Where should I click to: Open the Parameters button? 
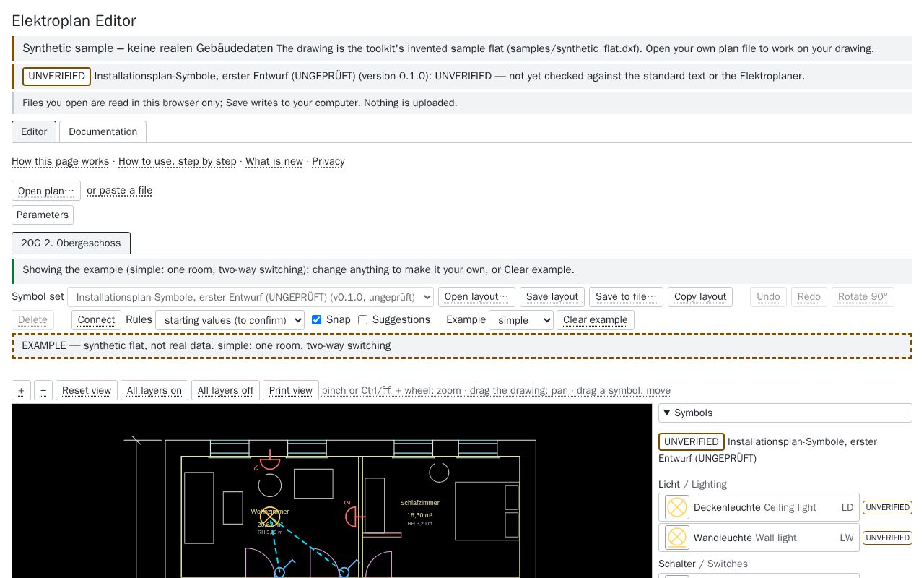click(43, 215)
